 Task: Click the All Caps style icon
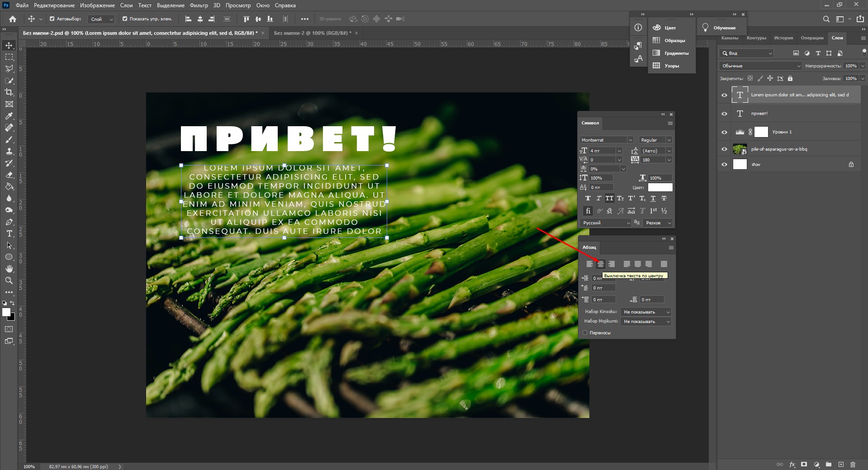tap(609, 199)
